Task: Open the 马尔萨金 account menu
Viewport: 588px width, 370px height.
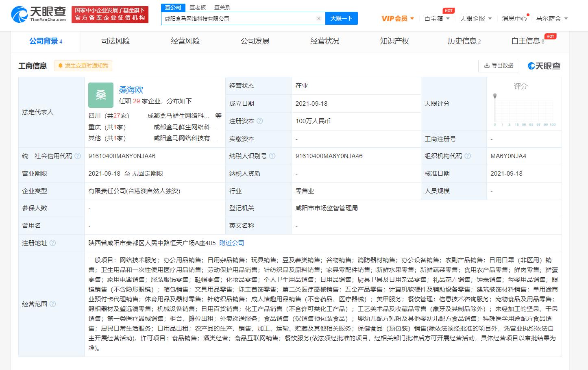Action: coord(551,19)
